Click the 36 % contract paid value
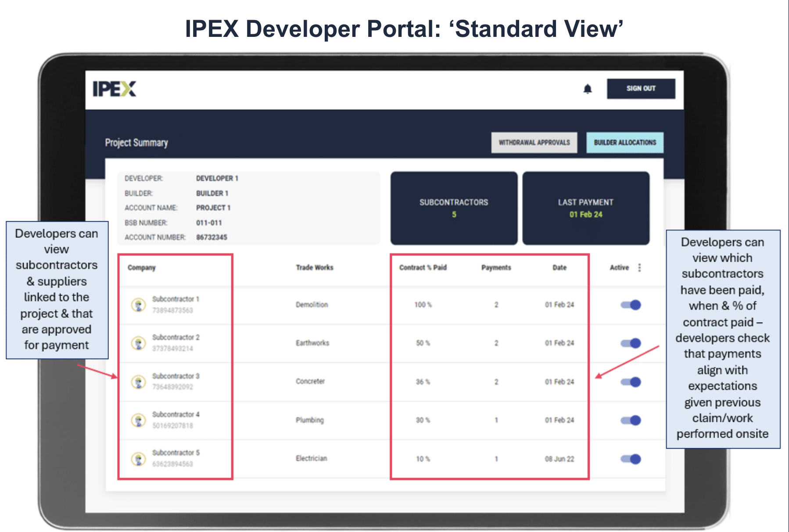Screen dimensions: 789x532 point(423,382)
